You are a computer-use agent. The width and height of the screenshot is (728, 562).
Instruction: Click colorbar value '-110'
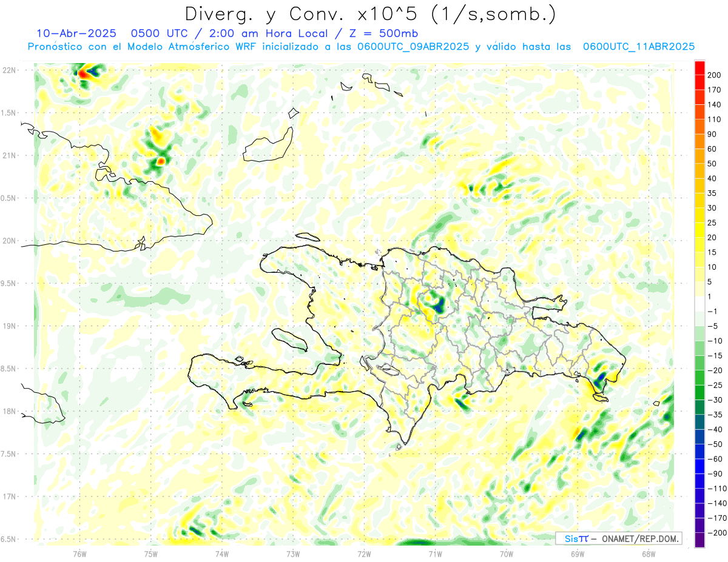(716, 489)
